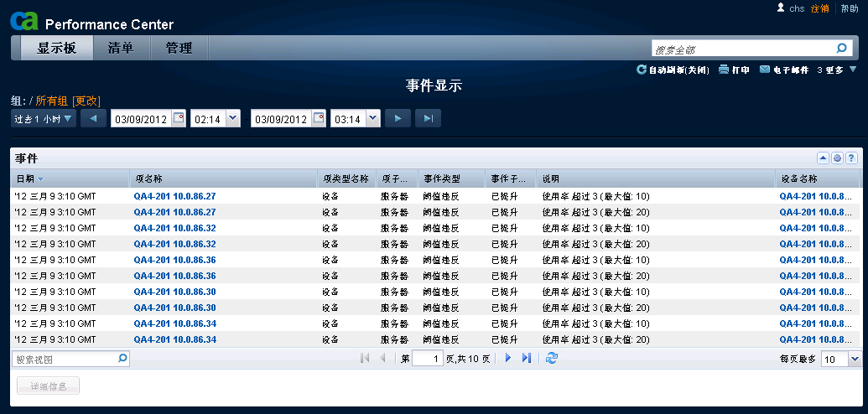868x414 pixels.
Task: Collapse the 事件 panel with up-arrow icon
Action: pyautogui.click(x=823, y=158)
